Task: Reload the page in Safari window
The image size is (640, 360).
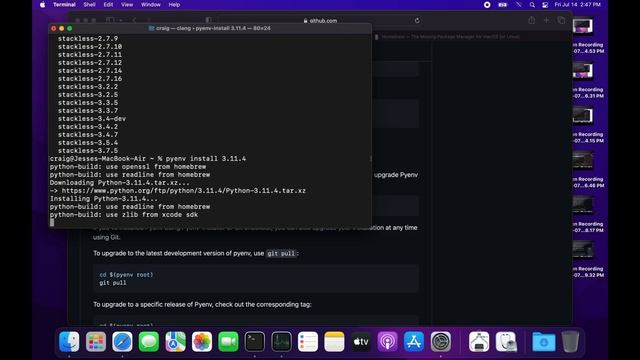Action: tap(417, 20)
